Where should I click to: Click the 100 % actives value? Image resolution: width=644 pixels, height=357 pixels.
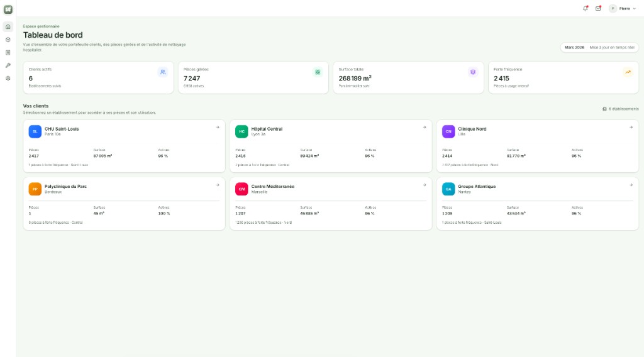pyautogui.click(x=164, y=213)
